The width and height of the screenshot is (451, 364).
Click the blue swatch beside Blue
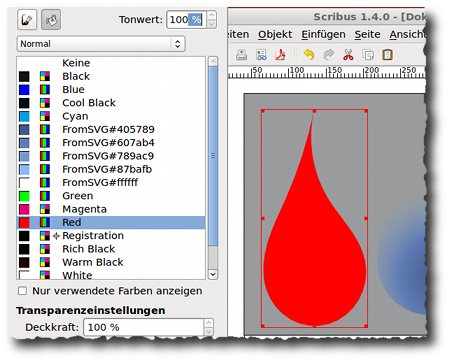[x=24, y=90]
